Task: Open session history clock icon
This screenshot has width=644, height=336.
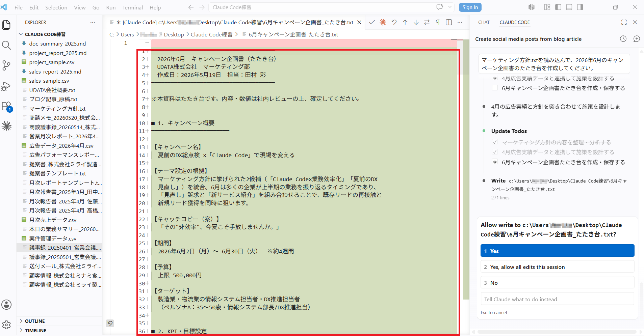Action: (x=623, y=39)
